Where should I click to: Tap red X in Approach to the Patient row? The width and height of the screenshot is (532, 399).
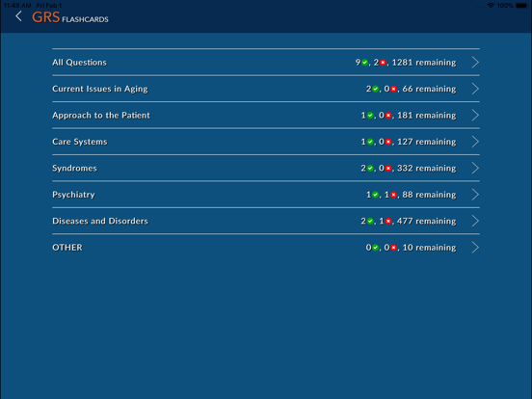click(388, 116)
